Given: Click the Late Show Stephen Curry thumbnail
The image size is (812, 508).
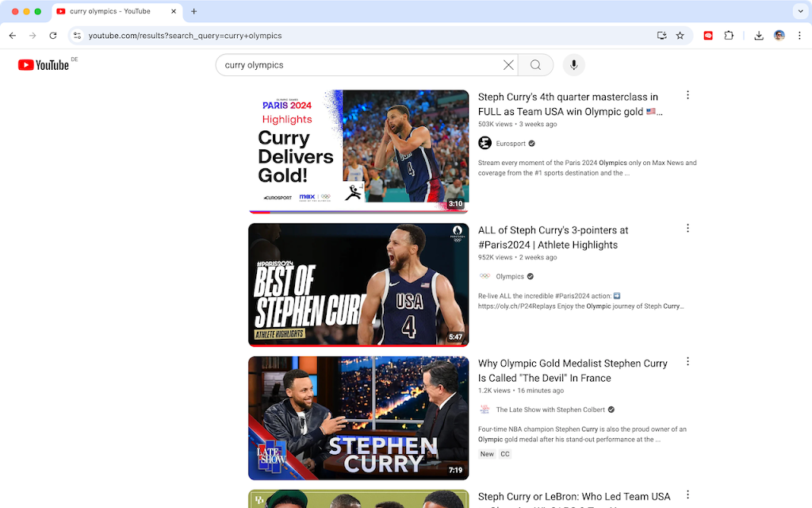Looking at the screenshot, I should click(358, 418).
